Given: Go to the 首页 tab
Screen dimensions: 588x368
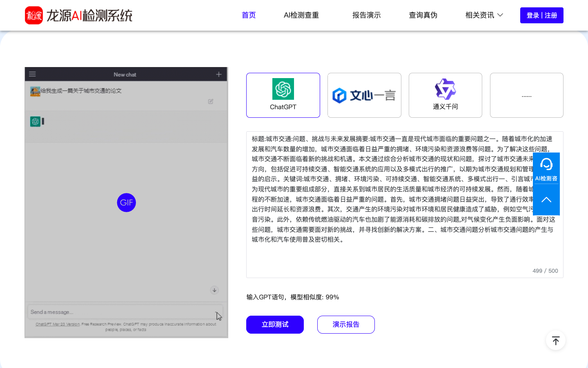Looking at the screenshot, I should coord(249,15).
